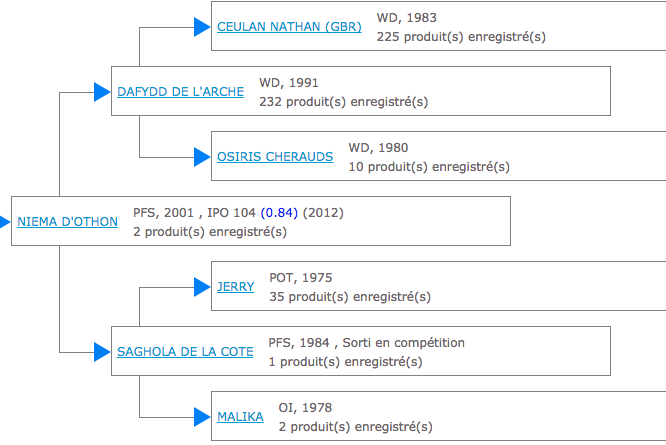Click the blue arrow beside CEULAN NATHAN (GBR)

(x=202, y=27)
